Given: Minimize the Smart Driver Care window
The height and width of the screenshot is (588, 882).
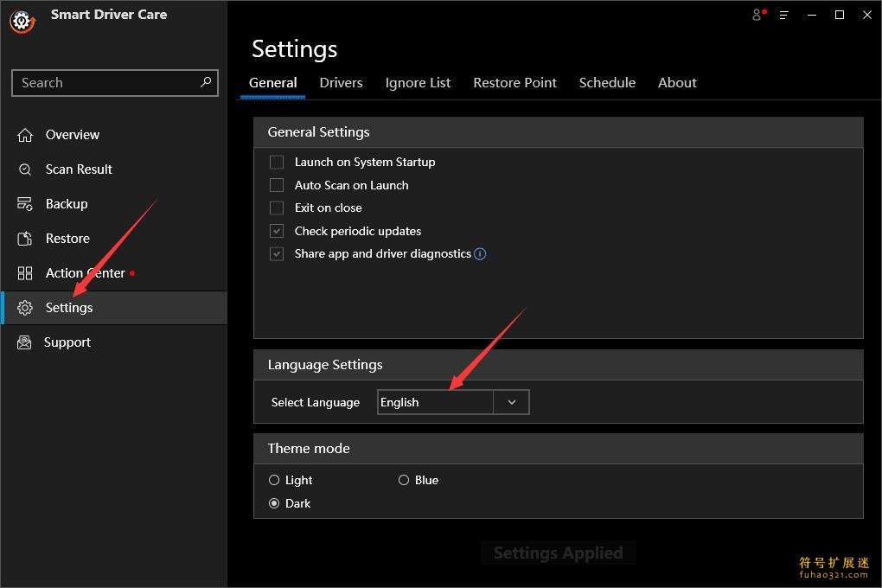Looking at the screenshot, I should [812, 16].
